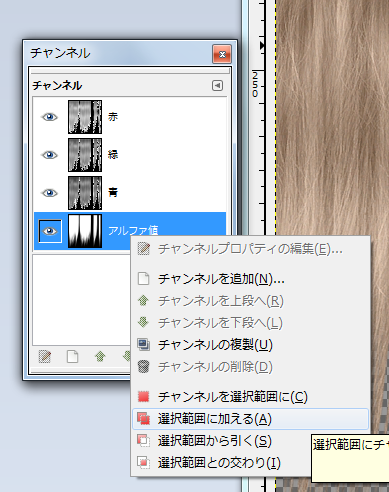This screenshot has width=389, height=492.
Task: Open the channel panel tab menu arrow
Action: tap(217, 86)
